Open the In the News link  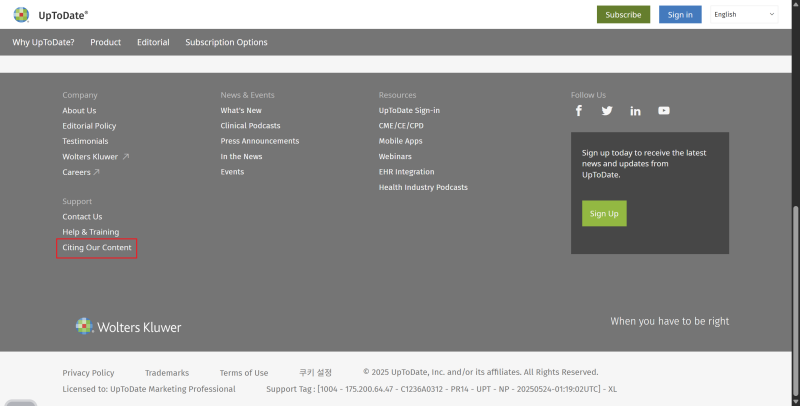coord(241,157)
